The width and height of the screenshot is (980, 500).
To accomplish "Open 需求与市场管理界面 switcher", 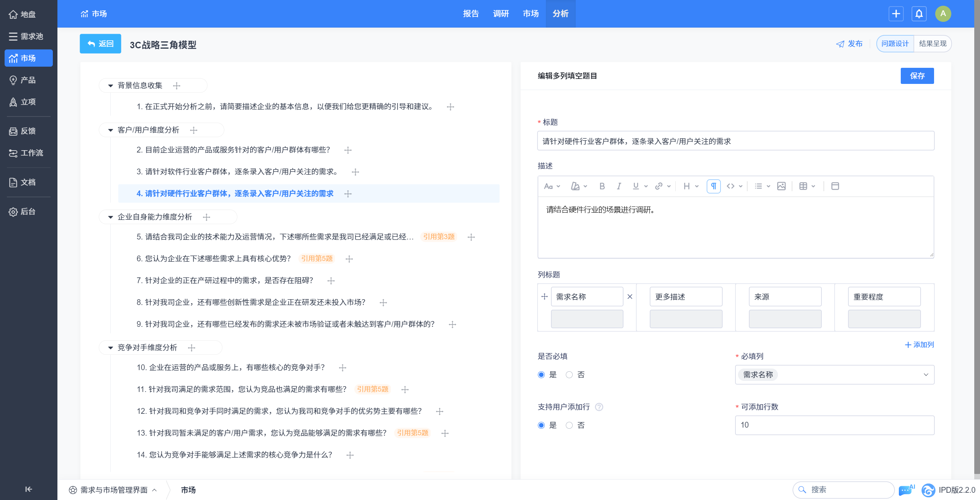I will click(x=113, y=490).
